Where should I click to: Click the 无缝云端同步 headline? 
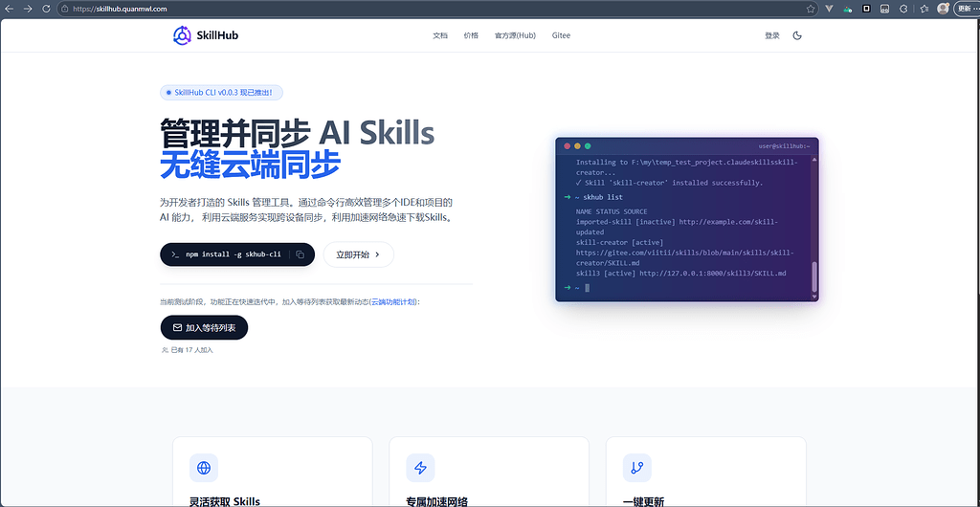pyautogui.click(x=250, y=165)
